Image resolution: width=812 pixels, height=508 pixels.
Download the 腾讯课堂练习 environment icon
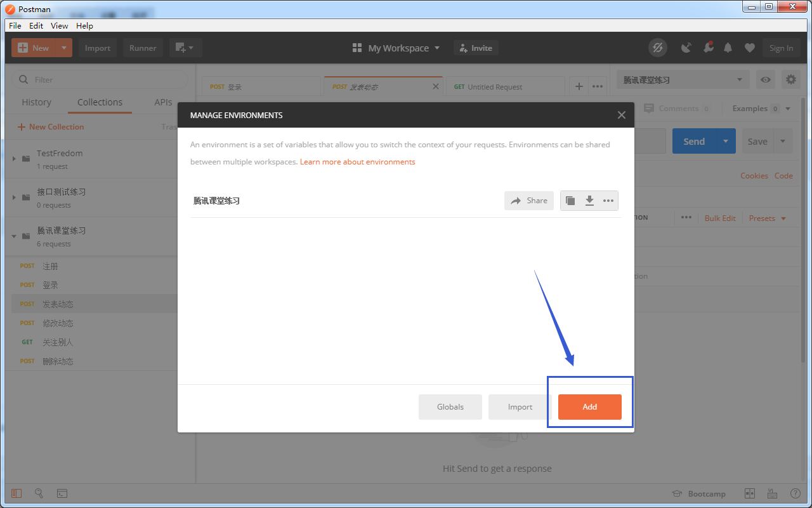pos(589,201)
